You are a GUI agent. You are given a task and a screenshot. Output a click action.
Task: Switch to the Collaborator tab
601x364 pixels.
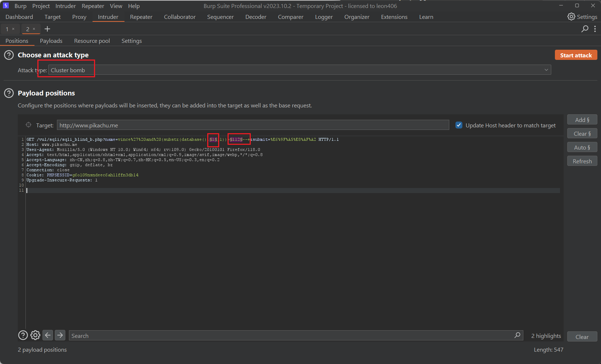[x=180, y=17]
